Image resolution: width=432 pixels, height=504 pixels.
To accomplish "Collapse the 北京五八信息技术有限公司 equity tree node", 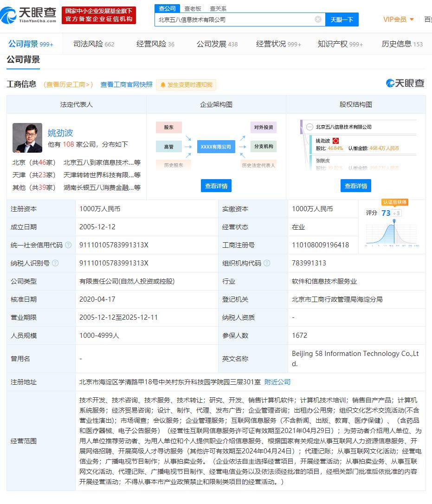I will point(309,127).
